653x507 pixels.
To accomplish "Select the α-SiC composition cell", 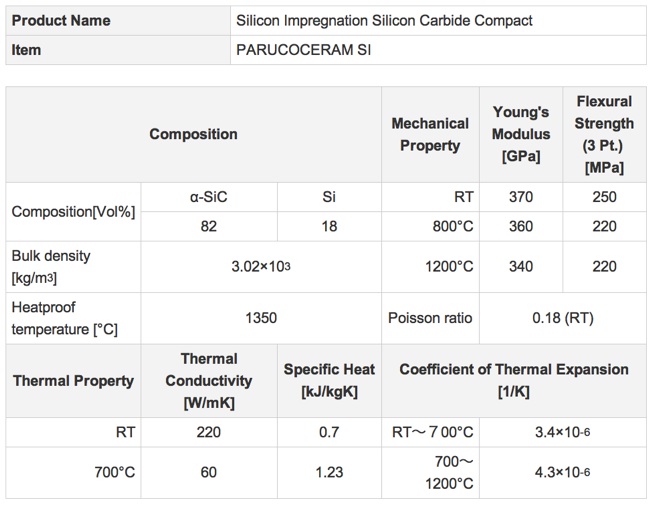I will coord(209,197).
